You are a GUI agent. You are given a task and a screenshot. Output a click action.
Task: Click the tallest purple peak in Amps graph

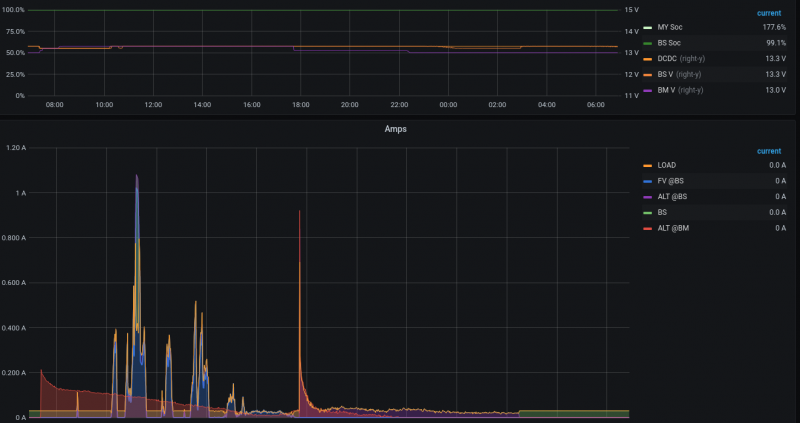(x=137, y=178)
